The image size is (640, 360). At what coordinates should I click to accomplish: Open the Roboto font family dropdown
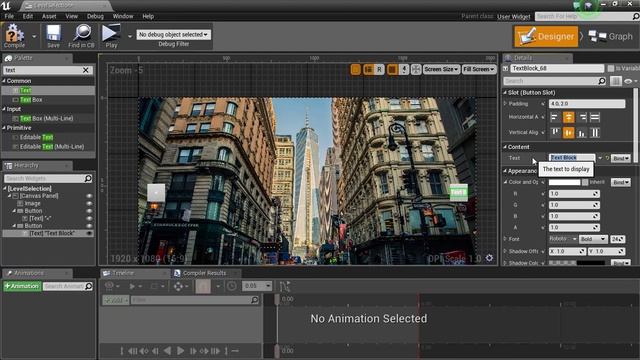point(563,239)
